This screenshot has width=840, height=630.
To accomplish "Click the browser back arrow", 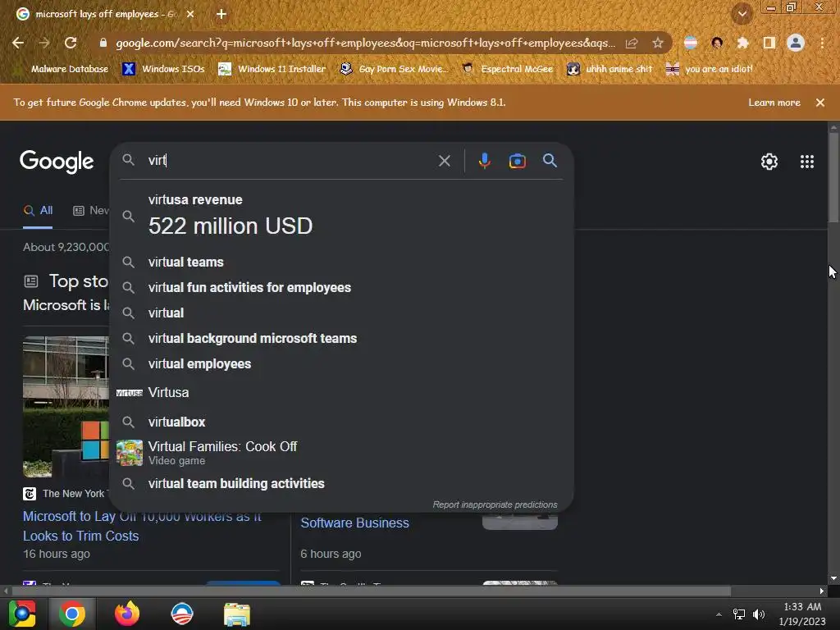I will (18, 43).
